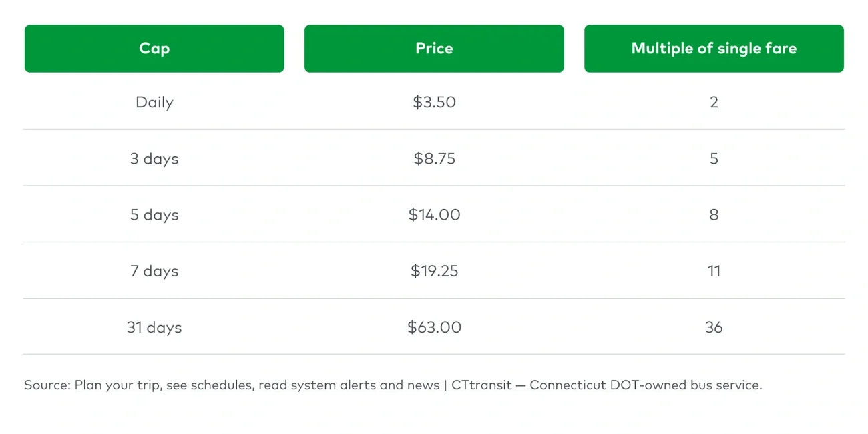This screenshot has width=868, height=434.
Task: Click the multiple value 2
Action: click(714, 103)
